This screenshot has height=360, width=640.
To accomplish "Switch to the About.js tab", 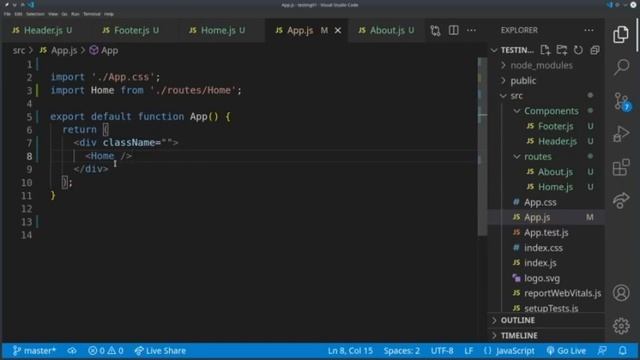I will [x=386, y=30].
